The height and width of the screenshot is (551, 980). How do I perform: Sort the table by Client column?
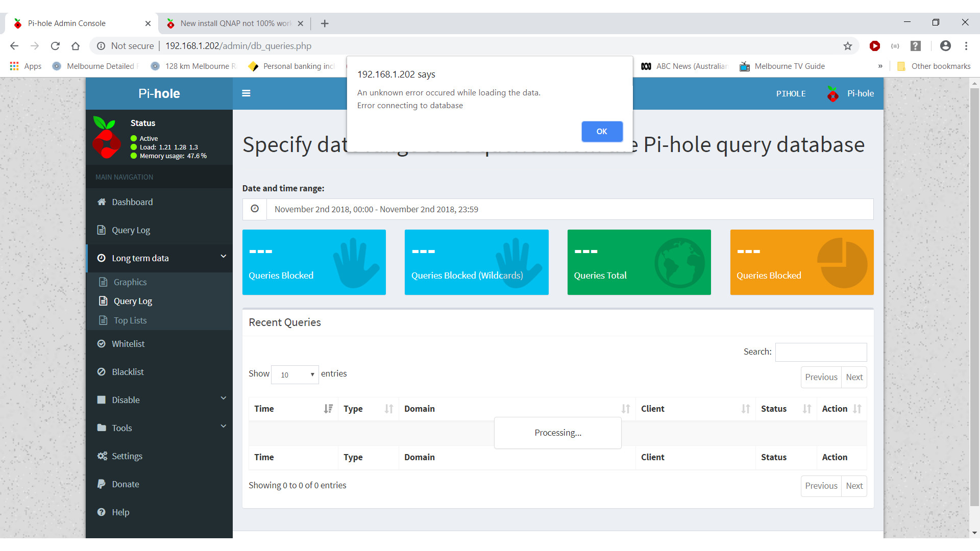click(x=695, y=409)
